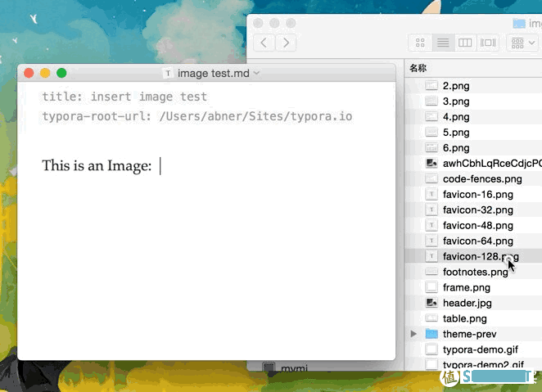Open the Finder arrange-by dropdown
This screenshot has height=392, width=542.
coord(522,43)
